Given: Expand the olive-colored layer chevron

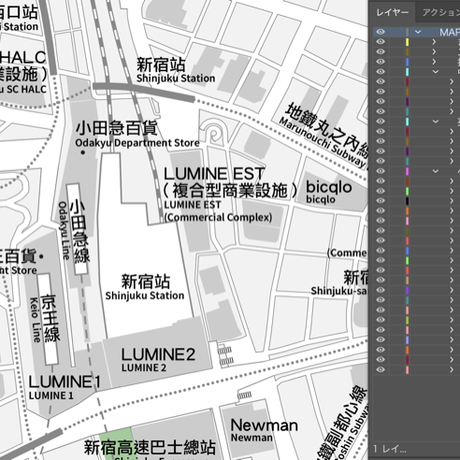Looking at the screenshot, I should click(451, 231).
